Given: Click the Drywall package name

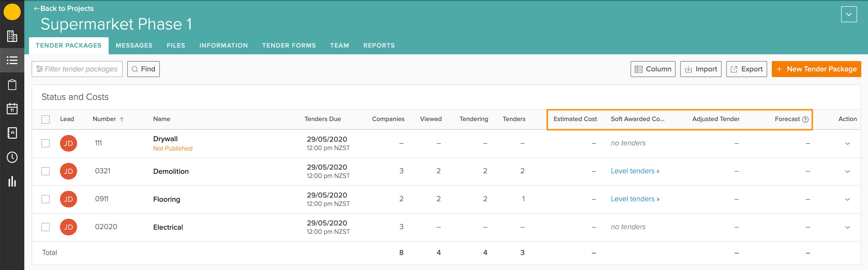Looking at the screenshot, I should tap(165, 139).
